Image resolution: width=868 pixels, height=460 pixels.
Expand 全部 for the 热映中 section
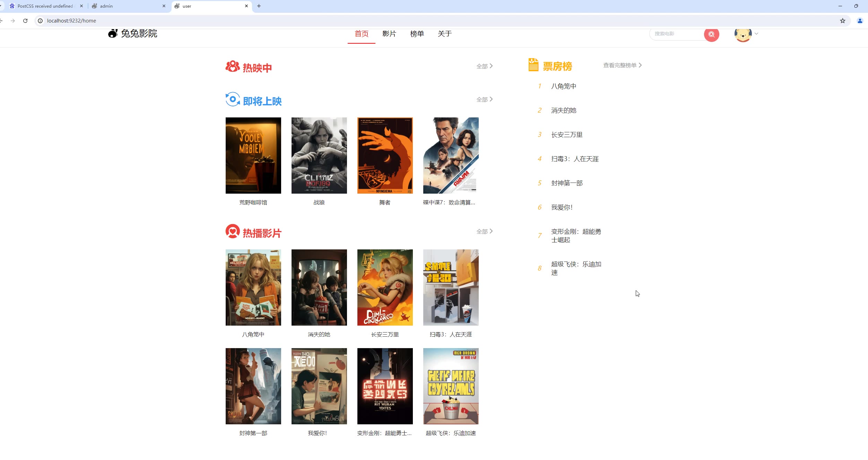485,66
